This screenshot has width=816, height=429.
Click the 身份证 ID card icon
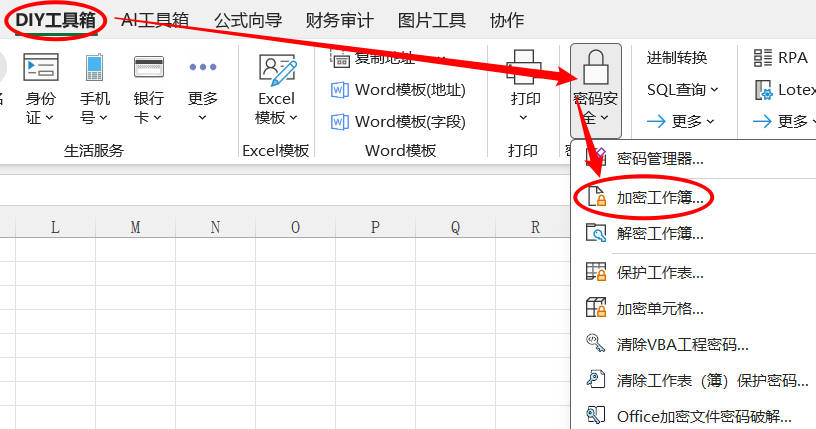pyautogui.click(x=41, y=68)
